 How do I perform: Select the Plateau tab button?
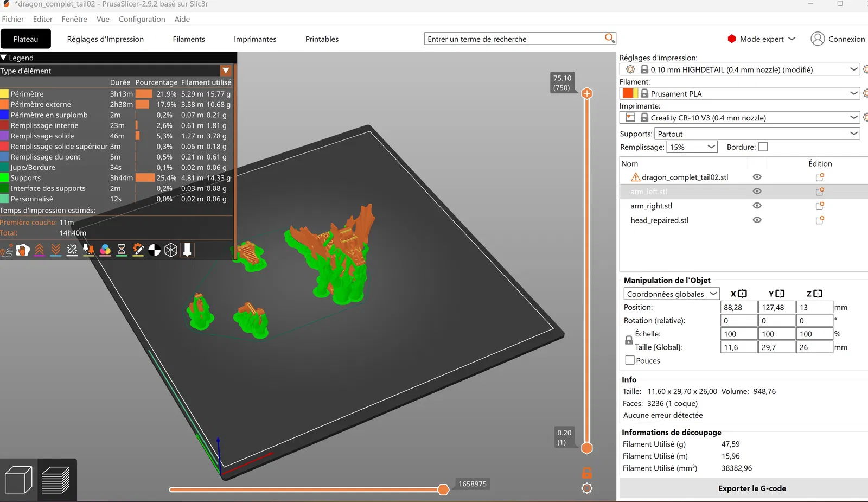(x=25, y=39)
